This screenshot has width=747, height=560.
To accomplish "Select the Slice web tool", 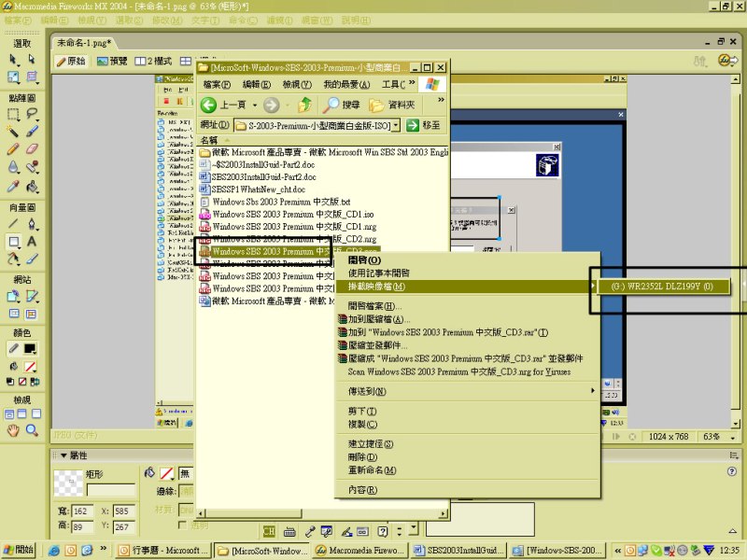I will (32, 296).
